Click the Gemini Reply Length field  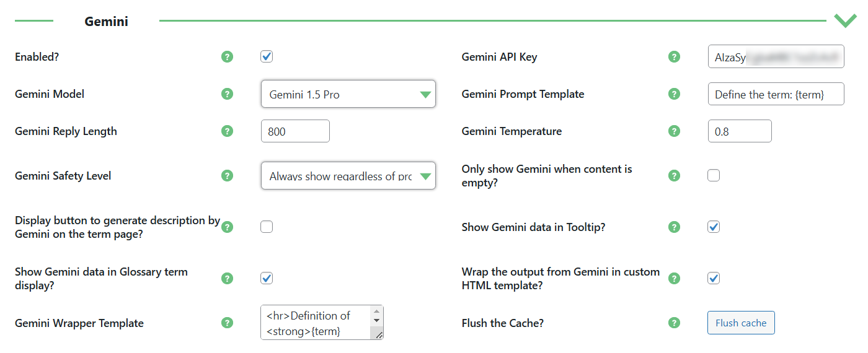pyautogui.click(x=295, y=131)
